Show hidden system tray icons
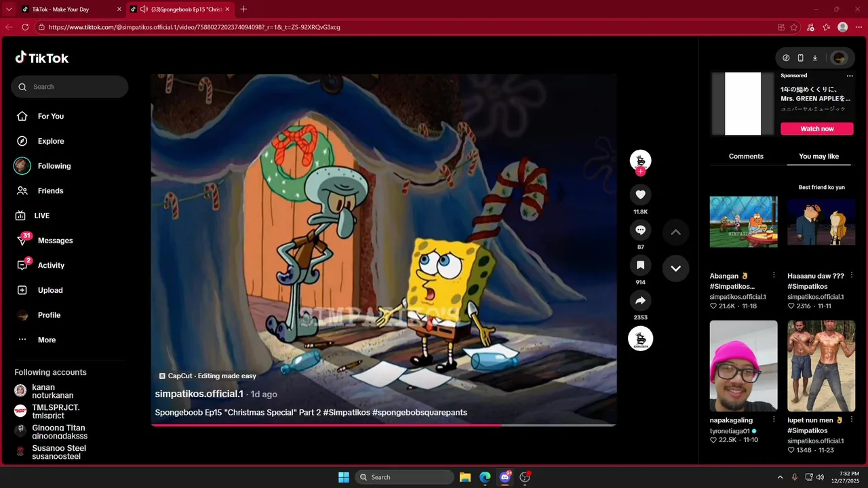The image size is (868, 488). point(780,477)
